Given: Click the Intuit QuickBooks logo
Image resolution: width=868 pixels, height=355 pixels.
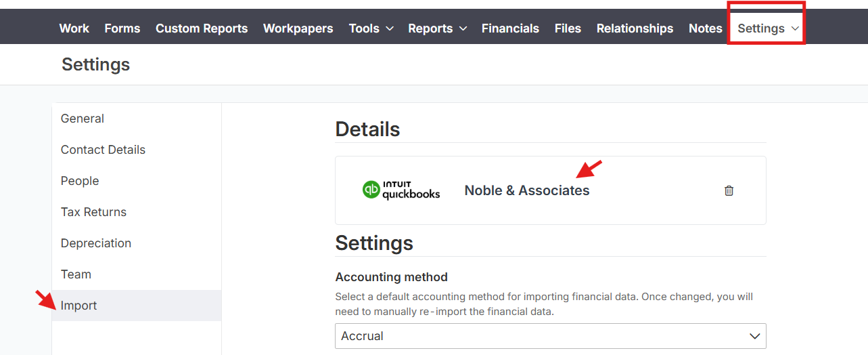Looking at the screenshot, I should [401, 190].
